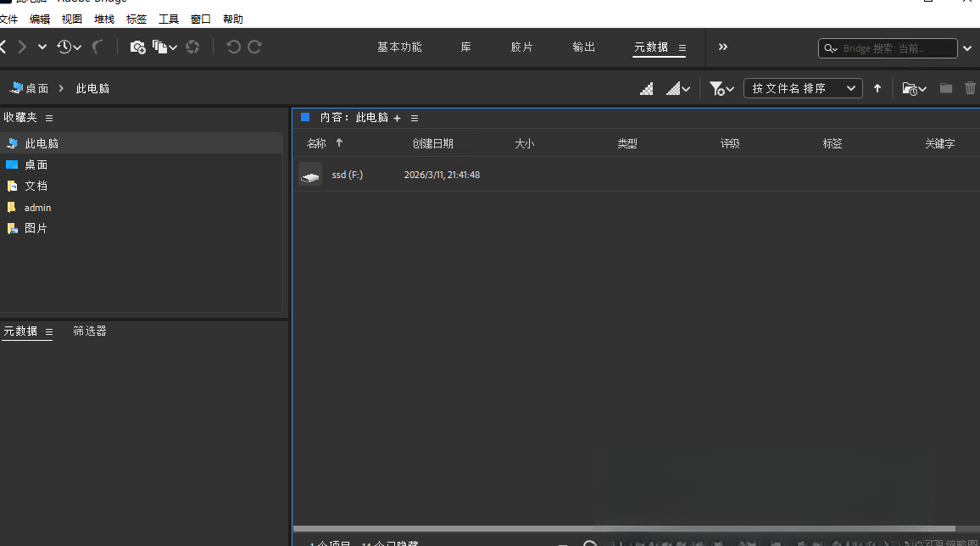Open the filter by rating funnel dropdown
Screen dimensions: 980x546
point(721,89)
